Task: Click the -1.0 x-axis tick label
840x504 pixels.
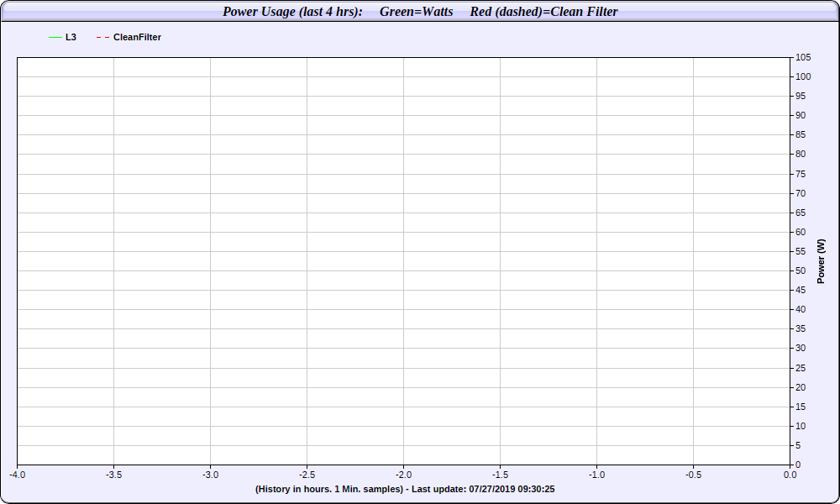Action: point(596,475)
